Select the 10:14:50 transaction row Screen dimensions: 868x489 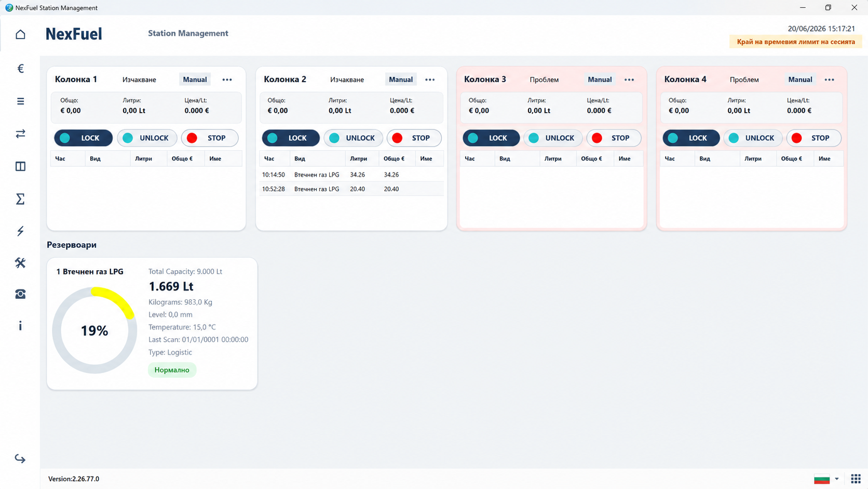tap(351, 175)
